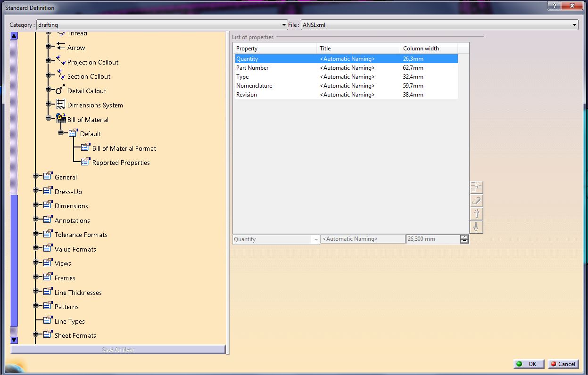Click the Line Types node icon
This screenshot has height=375, width=588.
coord(48,320)
